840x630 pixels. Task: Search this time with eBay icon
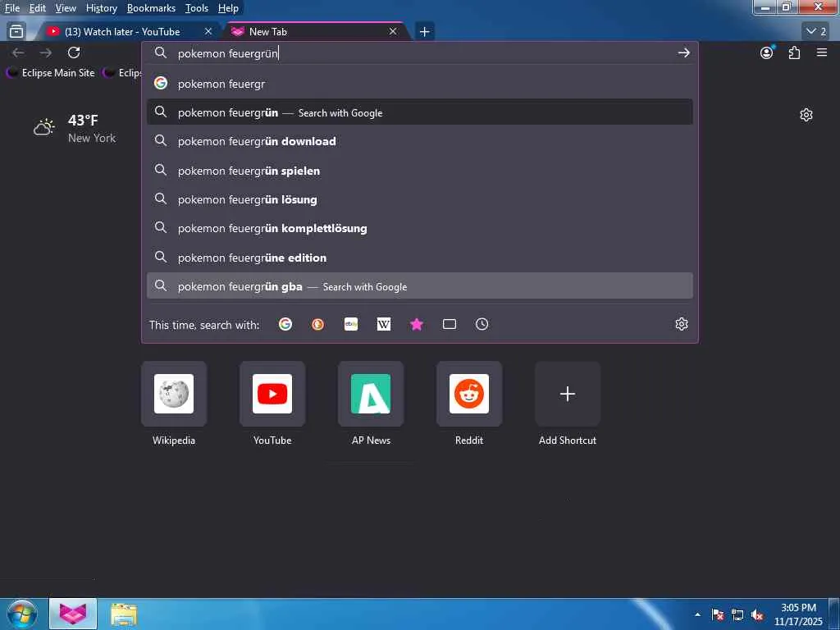coord(351,324)
